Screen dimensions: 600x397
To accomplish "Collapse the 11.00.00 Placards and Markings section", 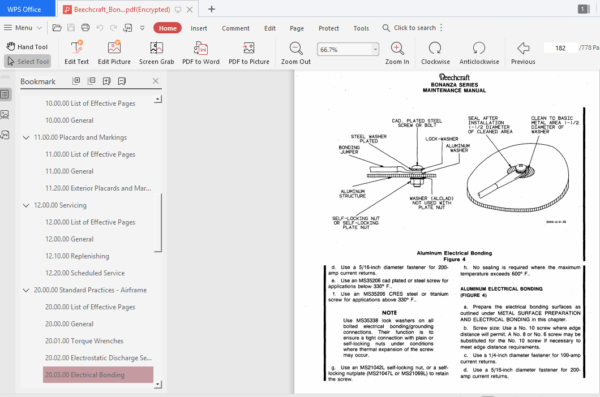I will [26, 137].
